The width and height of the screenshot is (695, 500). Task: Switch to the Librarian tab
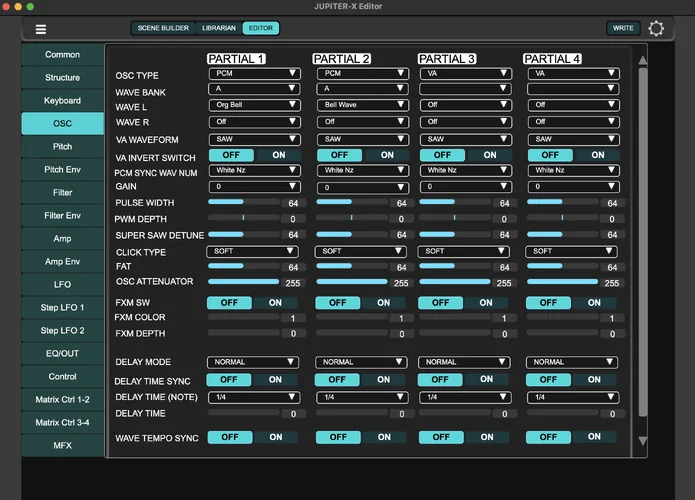(x=218, y=29)
